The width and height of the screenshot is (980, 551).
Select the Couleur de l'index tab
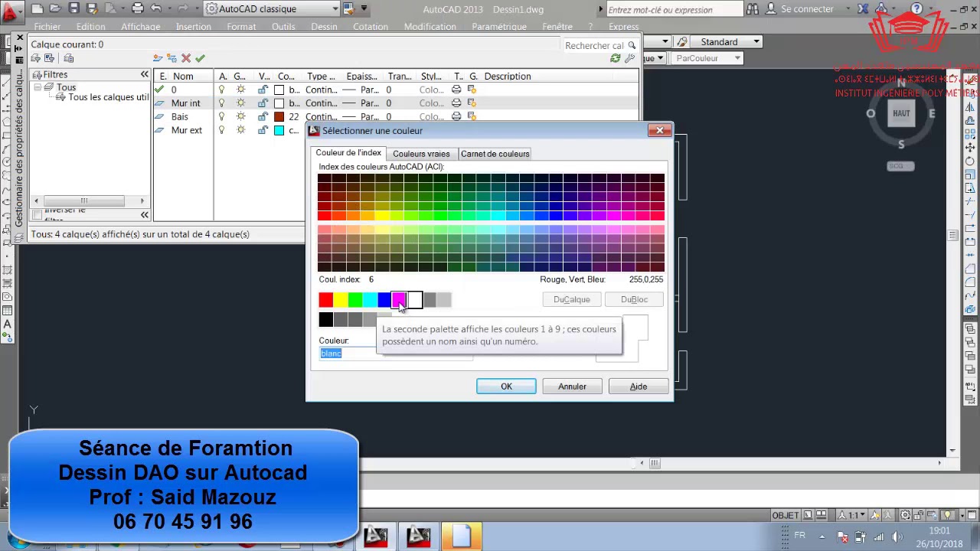click(x=348, y=153)
